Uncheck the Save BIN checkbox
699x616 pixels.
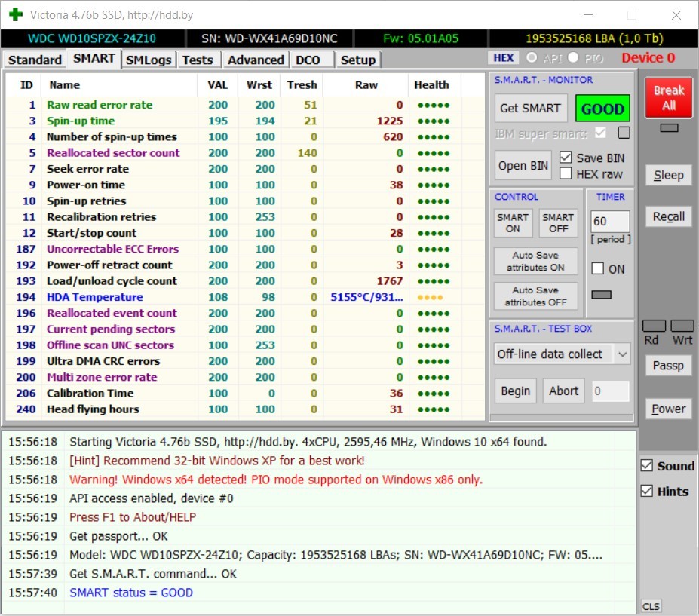coord(566,158)
